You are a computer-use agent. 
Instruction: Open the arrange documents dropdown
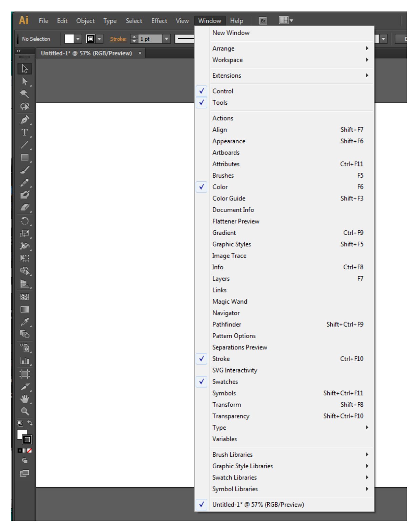286,21
